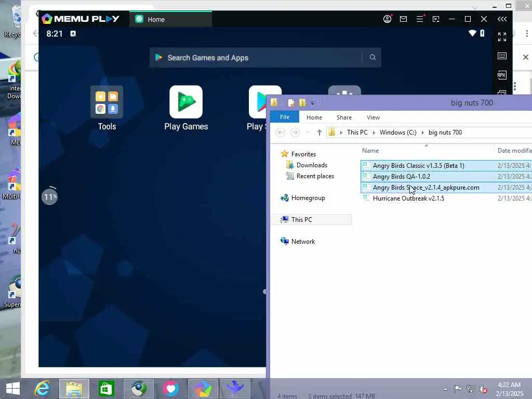
Task: Open MEmu keyboard mapping icon
Action: 502,56
